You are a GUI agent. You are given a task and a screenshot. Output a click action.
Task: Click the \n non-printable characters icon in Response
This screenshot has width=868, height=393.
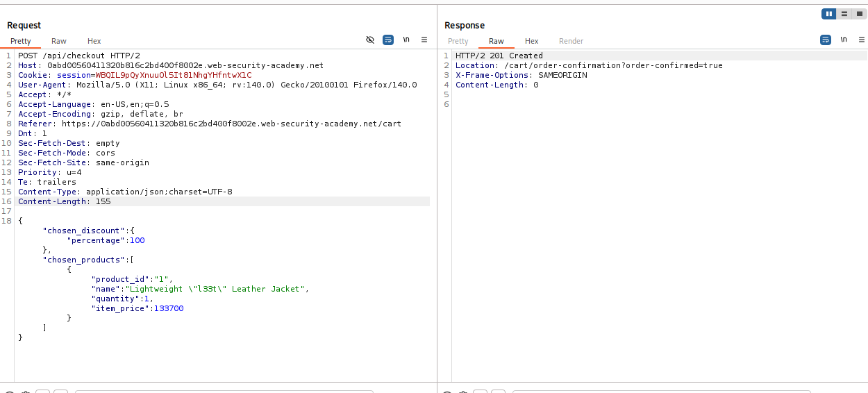844,40
